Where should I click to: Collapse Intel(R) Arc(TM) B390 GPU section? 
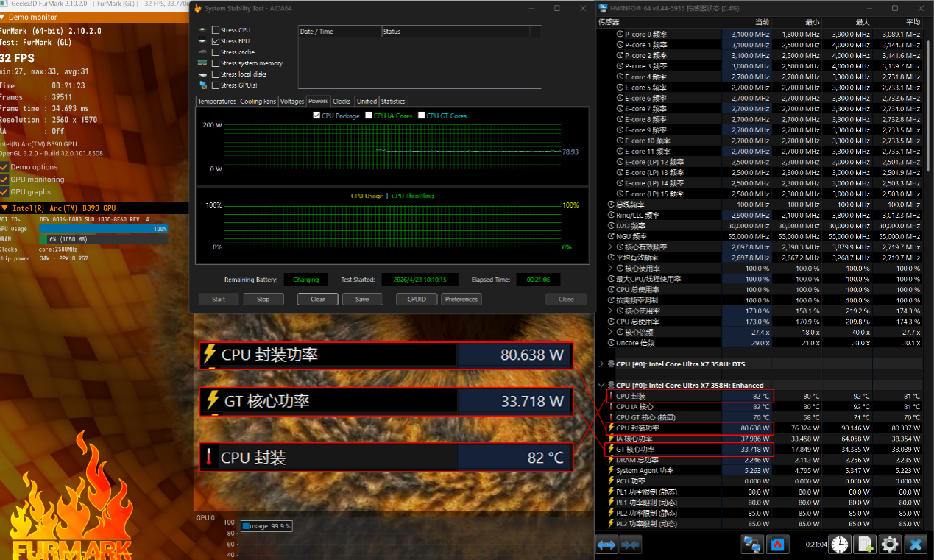point(4,208)
